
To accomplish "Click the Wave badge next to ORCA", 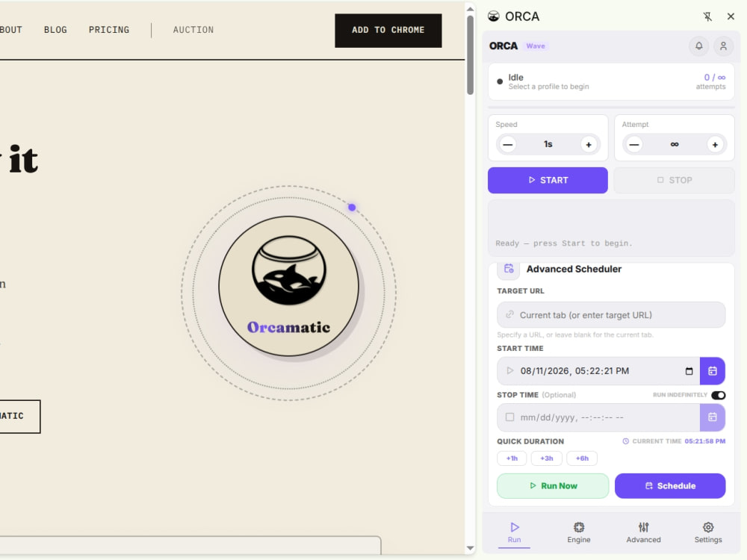I will click(535, 46).
